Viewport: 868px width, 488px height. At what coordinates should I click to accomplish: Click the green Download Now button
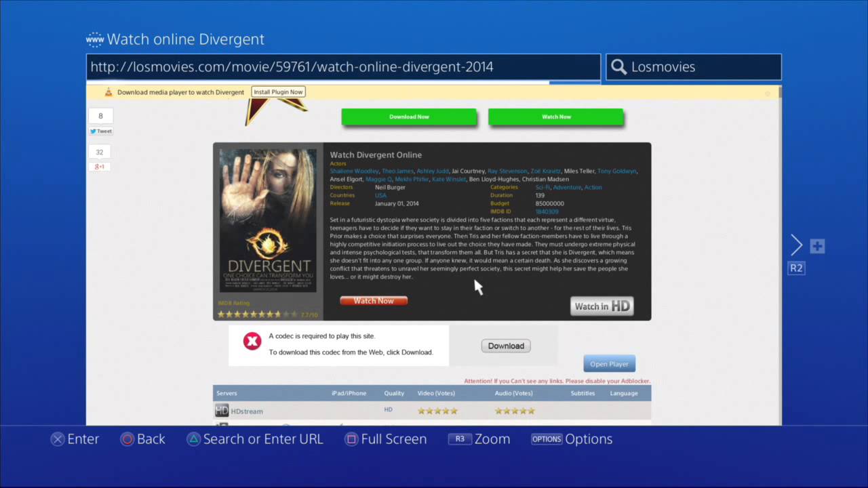pos(409,117)
